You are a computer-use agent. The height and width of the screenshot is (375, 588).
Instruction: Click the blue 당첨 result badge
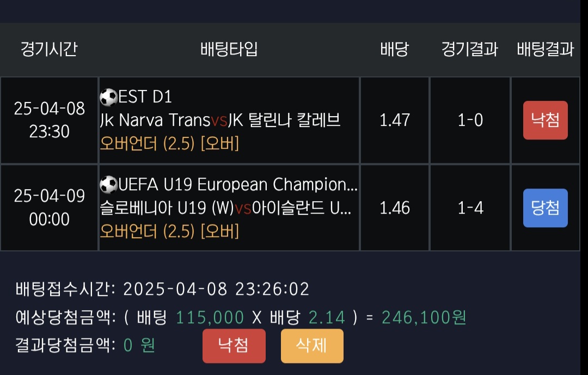pyautogui.click(x=545, y=208)
